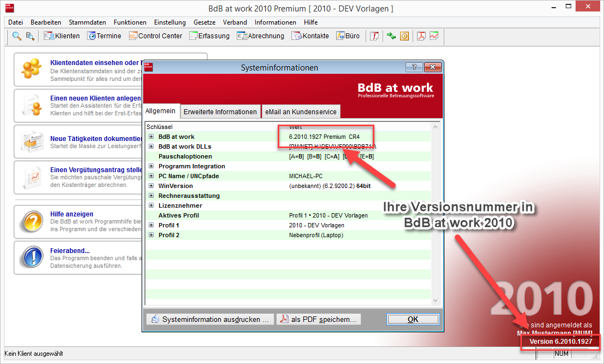Click the orange clock toolbar icon

(x=404, y=36)
